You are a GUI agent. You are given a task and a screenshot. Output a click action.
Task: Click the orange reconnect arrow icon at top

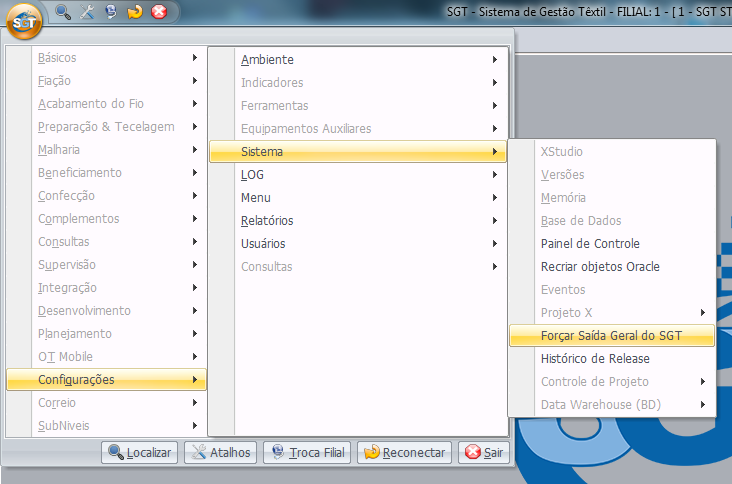pos(135,12)
